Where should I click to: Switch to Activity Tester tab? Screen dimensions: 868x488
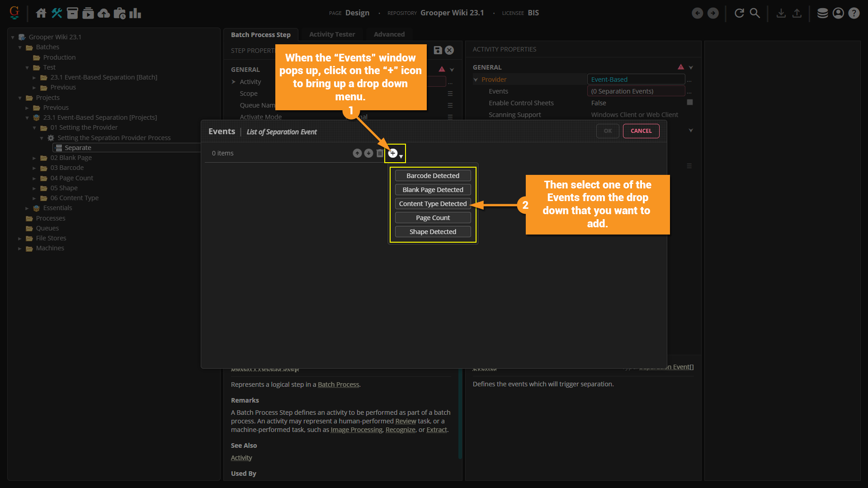[332, 34]
